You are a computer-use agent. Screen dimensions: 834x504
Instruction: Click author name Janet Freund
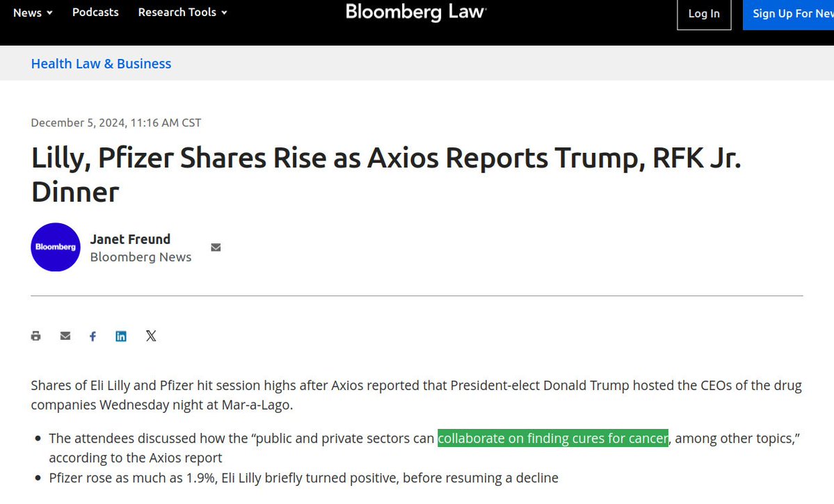click(130, 239)
